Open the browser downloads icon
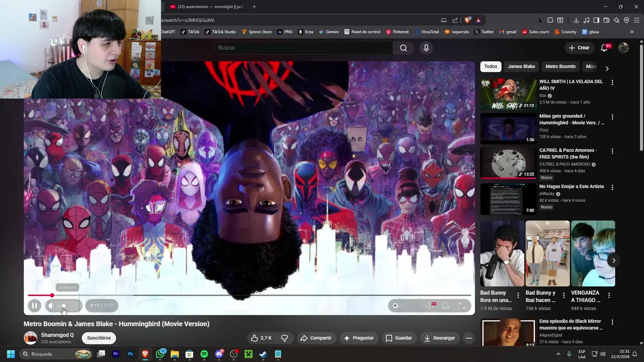 [x=576, y=20]
